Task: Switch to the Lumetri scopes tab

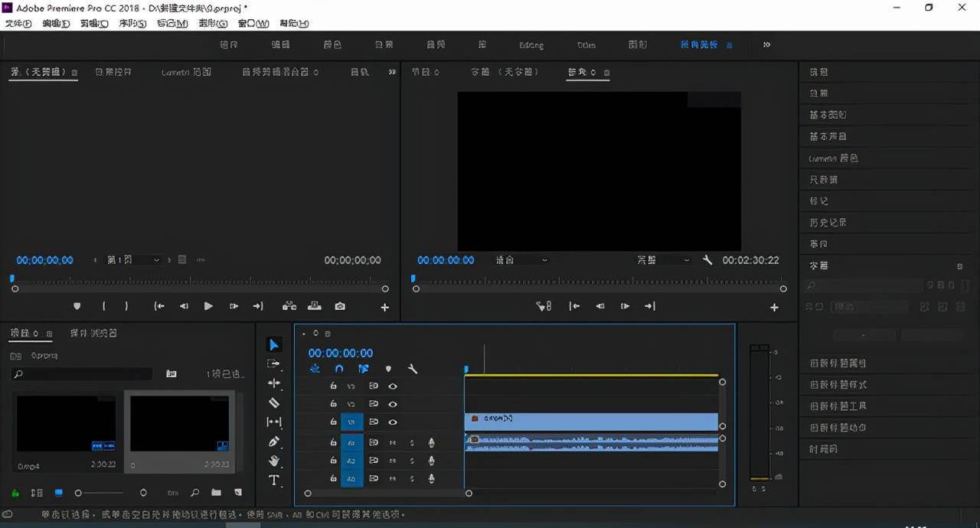Action: [186, 72]
